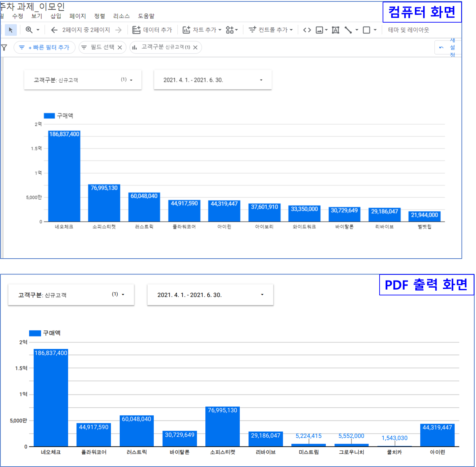Viewport: 476px width, 467px height.
Task: Select the 러스트릭 bar in top chart
Action: (144, 207)
